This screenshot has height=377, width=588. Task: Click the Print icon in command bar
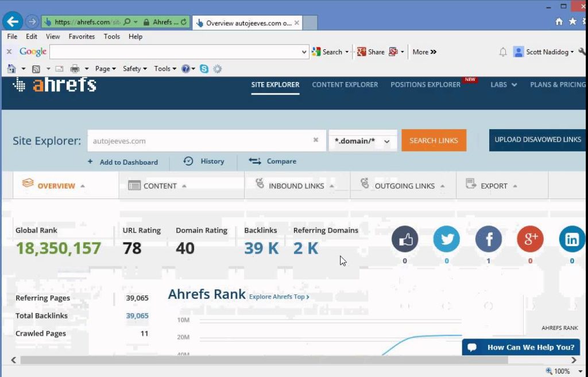click(75, 69)
